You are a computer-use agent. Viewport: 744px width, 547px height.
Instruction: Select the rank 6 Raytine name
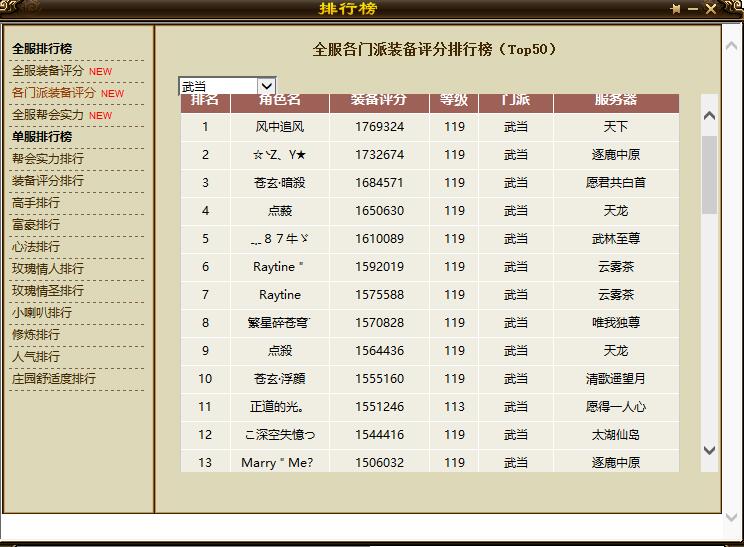click(x=278, y=267)
